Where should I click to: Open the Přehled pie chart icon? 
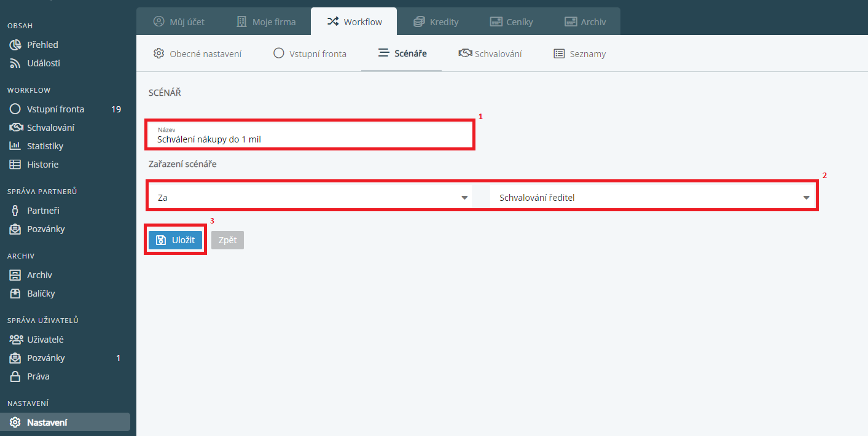15,45
